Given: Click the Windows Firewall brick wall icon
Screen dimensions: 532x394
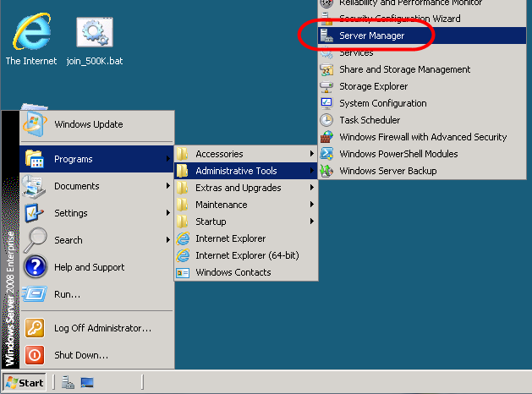Looking at the screenshot, I should point(326,137).
